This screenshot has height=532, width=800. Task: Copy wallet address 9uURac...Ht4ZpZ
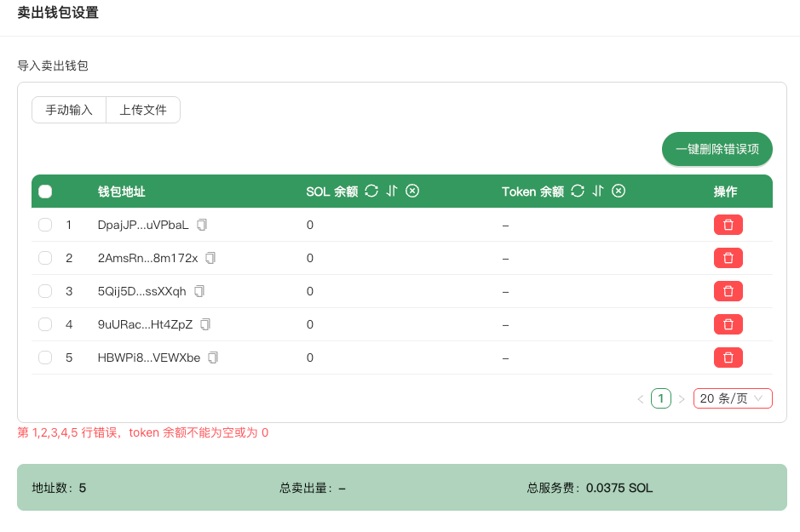point(205,324)
